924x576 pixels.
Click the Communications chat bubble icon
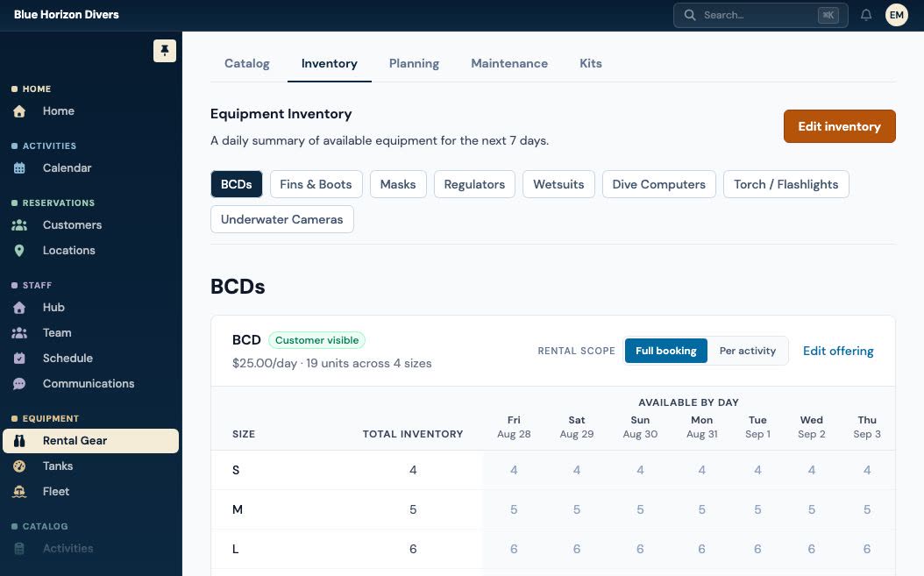point(19,384)
